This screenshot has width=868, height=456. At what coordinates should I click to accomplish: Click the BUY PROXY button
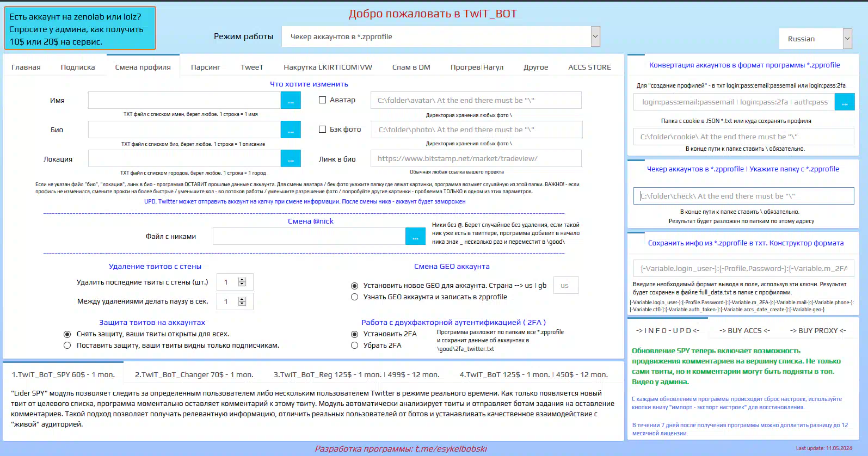(x=818, y=330)
